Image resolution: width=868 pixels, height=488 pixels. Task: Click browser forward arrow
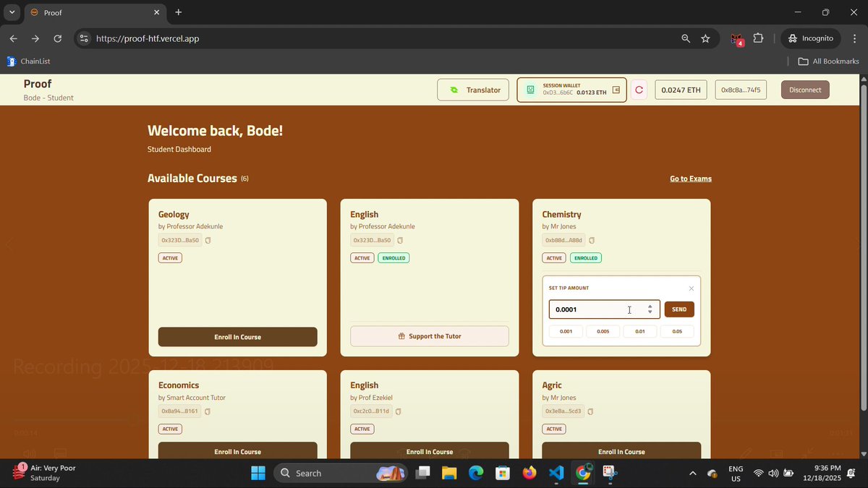[x=35, y=38]
